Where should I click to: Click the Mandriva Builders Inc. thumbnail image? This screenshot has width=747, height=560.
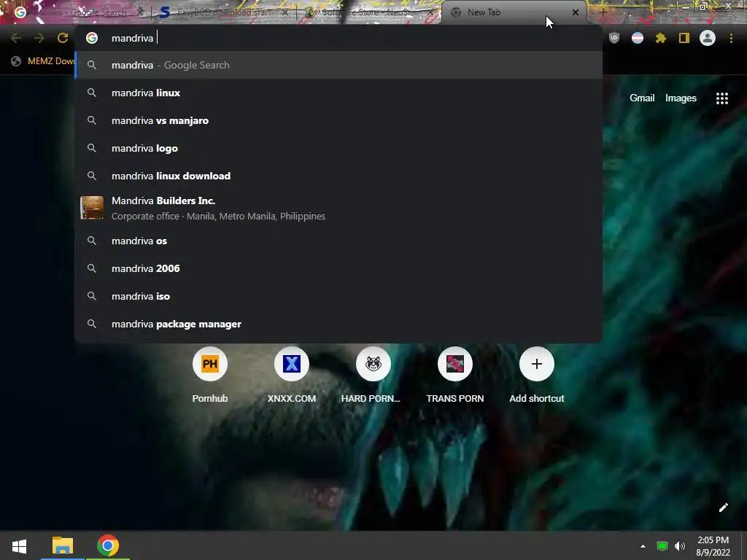pyautogui.click(x=92, y=208)
